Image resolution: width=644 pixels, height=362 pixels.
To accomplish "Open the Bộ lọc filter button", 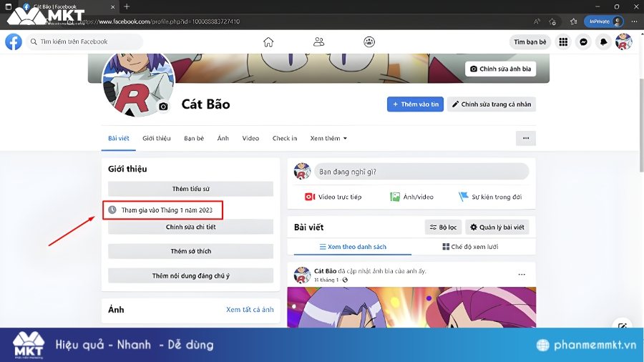I will (443, 227).
